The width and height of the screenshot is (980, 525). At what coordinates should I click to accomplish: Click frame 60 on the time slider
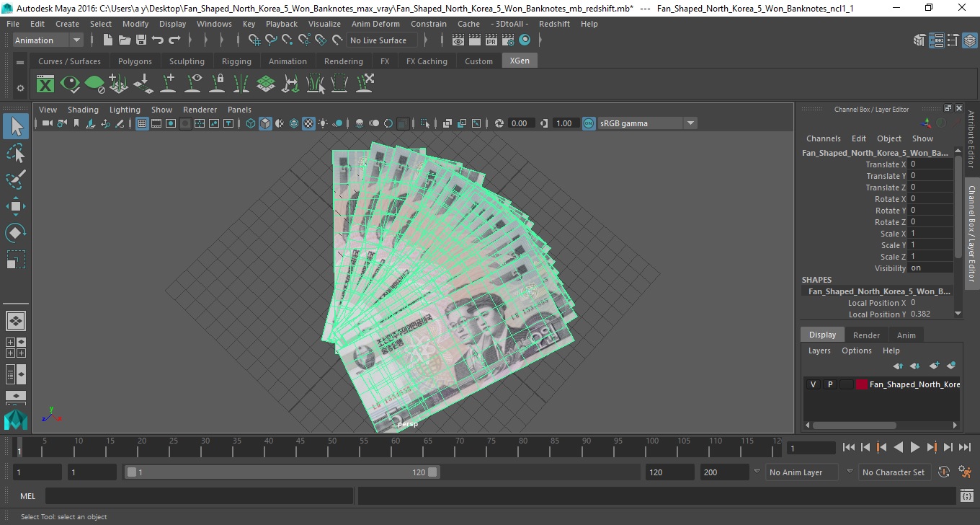396,447
